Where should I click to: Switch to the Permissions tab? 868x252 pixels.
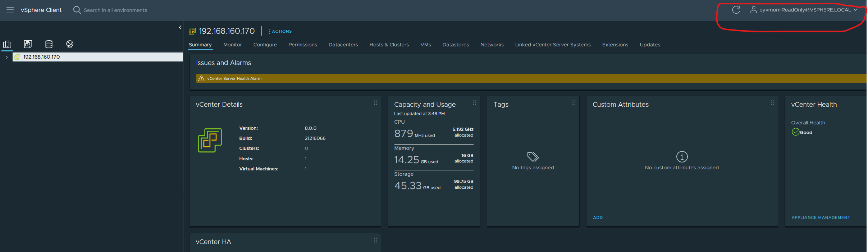(303, 45)
